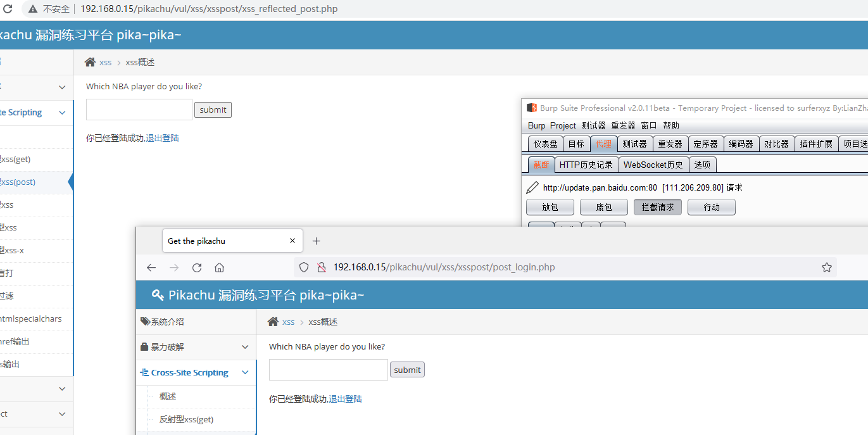Click the insecure connection lock icon
Screen dimensions: 868x435
[321, 267]
